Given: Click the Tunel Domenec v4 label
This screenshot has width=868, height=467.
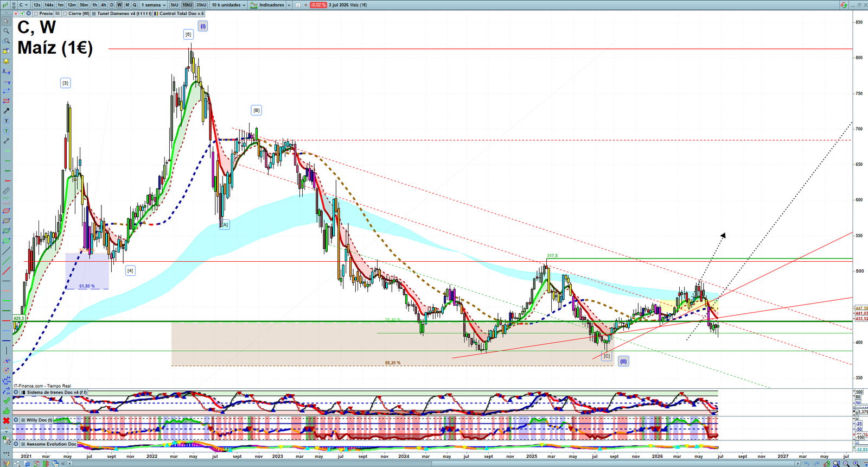Looking at the screenshot, I should pyautogui.click(x=124, y=14).
